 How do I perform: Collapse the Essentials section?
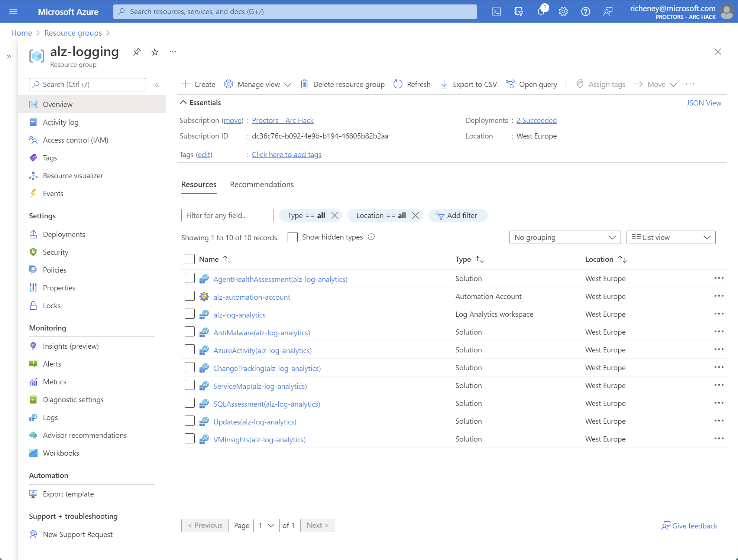[183, 102]
